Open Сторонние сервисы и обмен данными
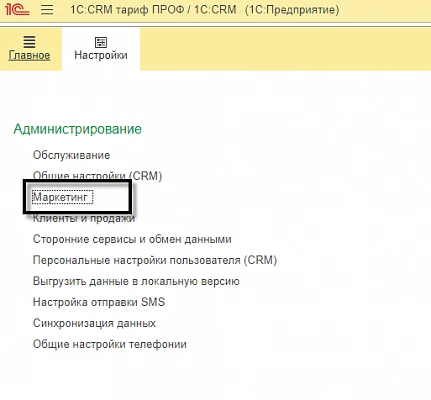 point(132,239)
